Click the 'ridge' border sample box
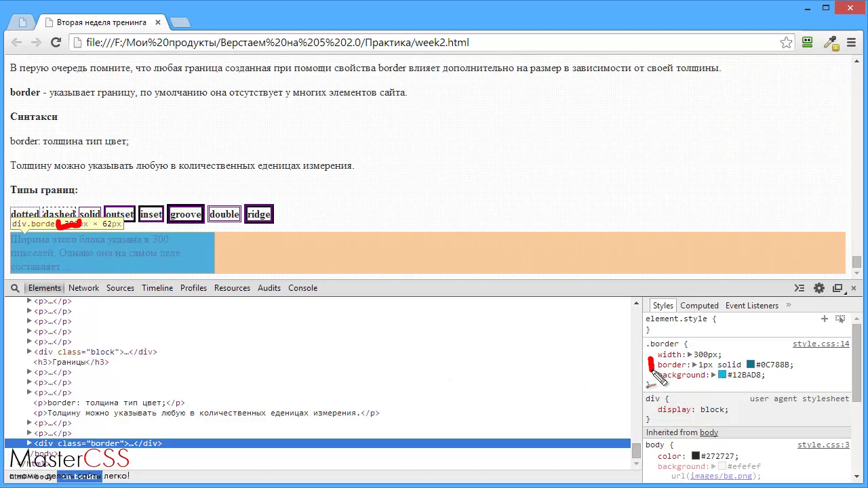This screenshot has height=488, width=868. 259,214
